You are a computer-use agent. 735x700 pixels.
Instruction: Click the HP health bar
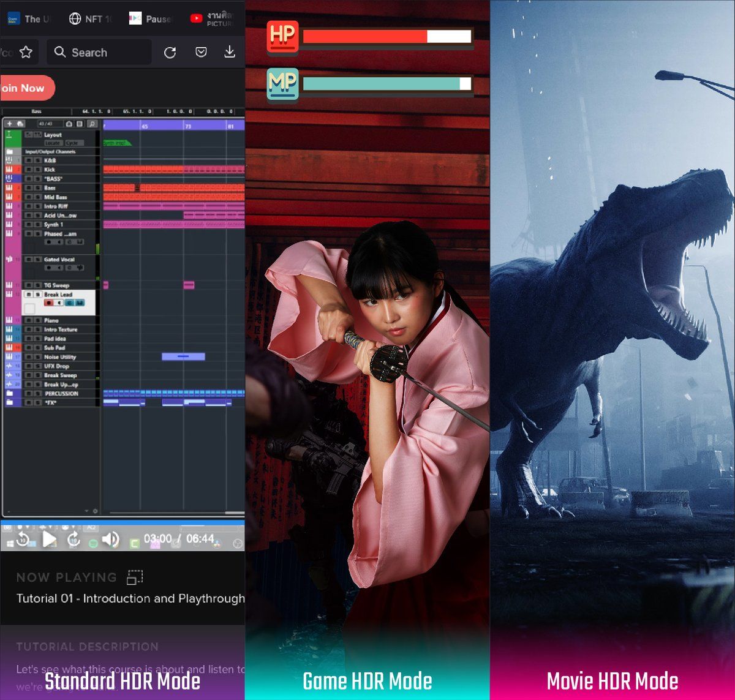coord(387,37)
